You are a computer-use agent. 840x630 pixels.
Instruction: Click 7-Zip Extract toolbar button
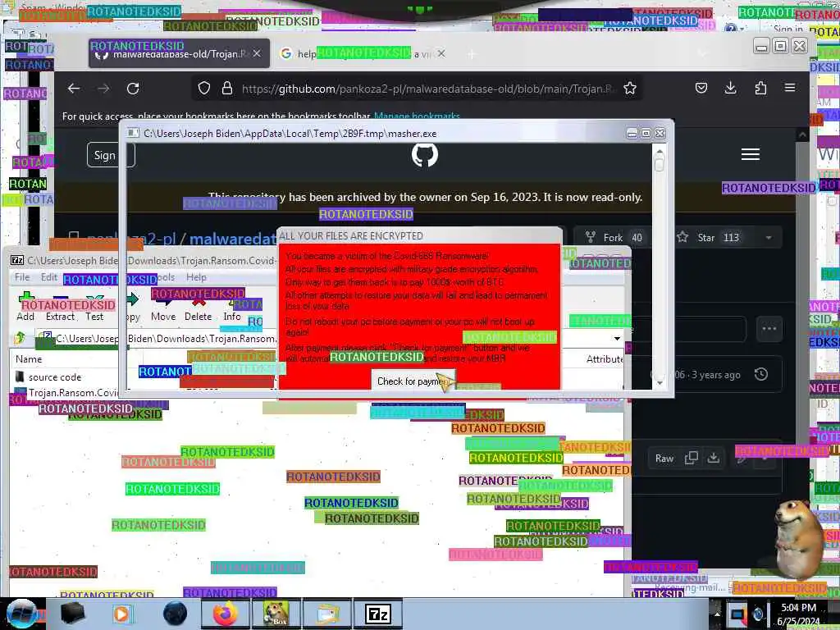pos(60,307)
